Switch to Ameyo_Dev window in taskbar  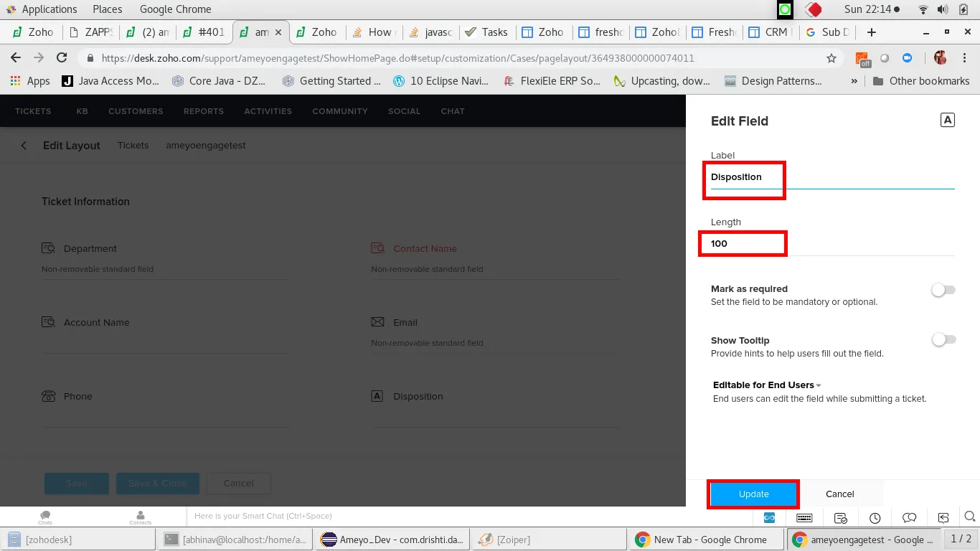point(393,540)
